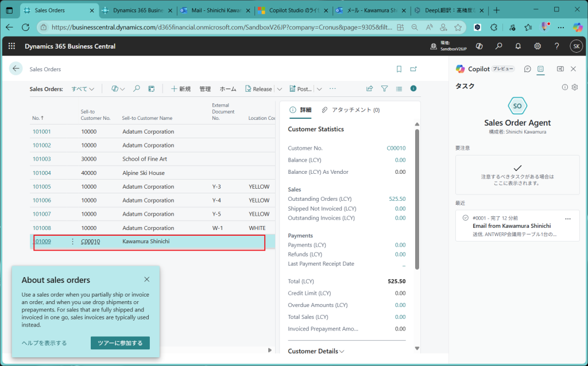The height and width of the screenshot is (366, 588).
Task: Open the settings gear in header
Action: pyautogui.click(x=537, y=46)
